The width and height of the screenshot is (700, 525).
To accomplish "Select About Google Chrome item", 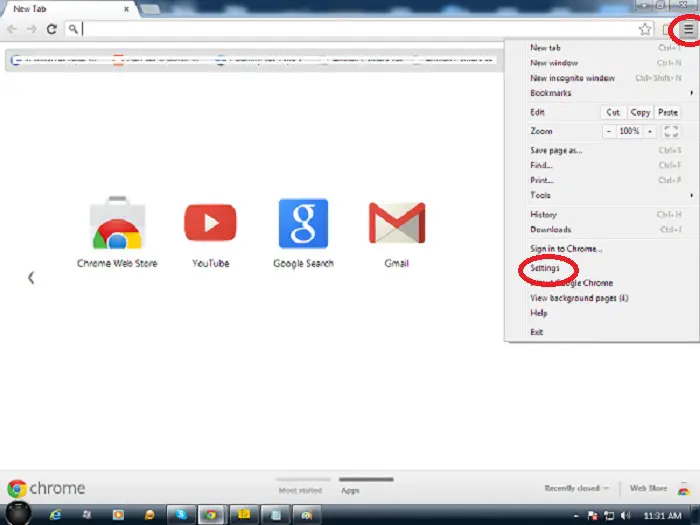I will click(601, 283).
